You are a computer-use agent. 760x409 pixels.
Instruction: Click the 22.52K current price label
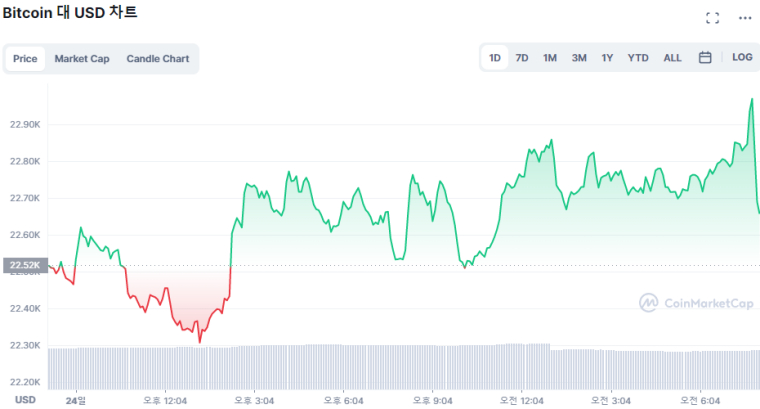pyautogui.click(x=23, y=266)
